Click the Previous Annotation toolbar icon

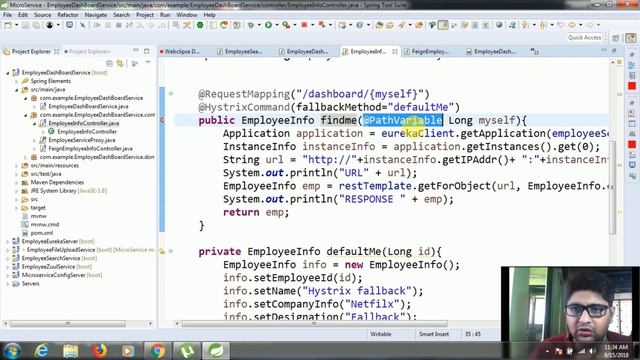pyautogui.click(x=543, y=25)
